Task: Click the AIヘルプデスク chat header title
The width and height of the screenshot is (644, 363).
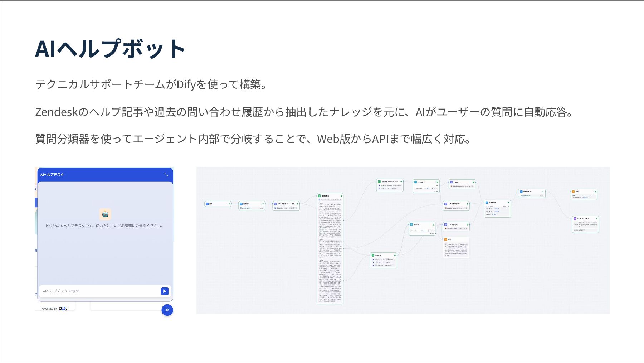Action: coord(52,175)
